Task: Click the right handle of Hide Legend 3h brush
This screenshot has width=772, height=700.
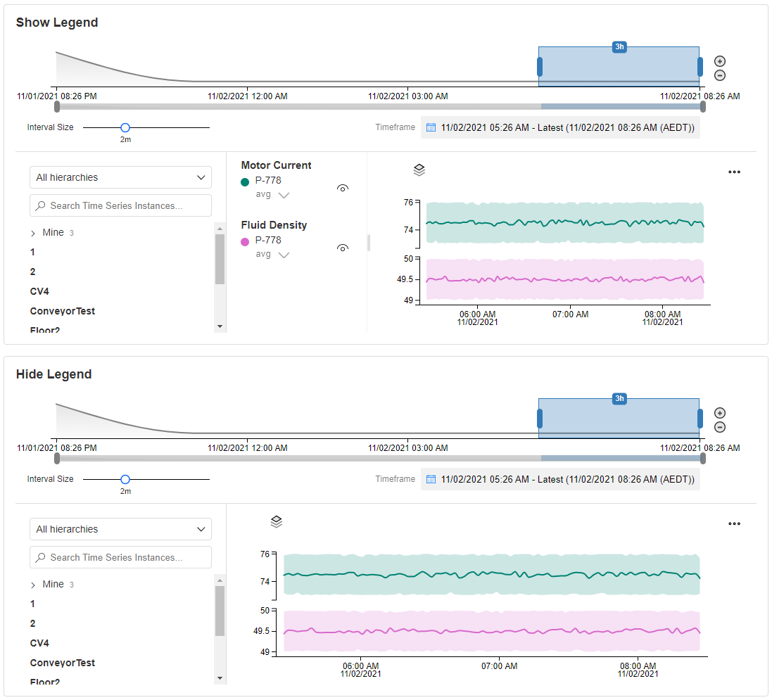Action: pyautogui.click(x=700, y=419)
